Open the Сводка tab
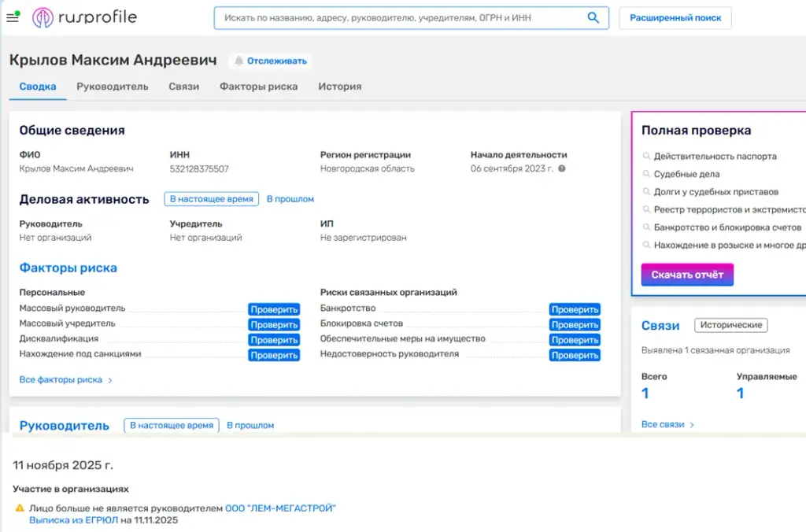The image size is (806, 532). point(38,87)
